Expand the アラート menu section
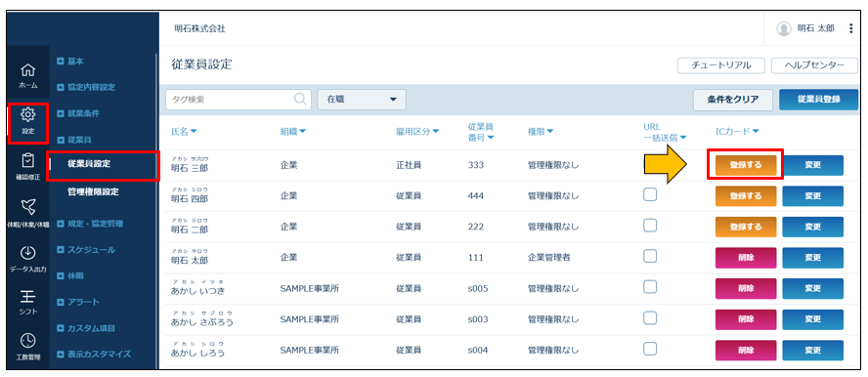 (x=78, y=302)
